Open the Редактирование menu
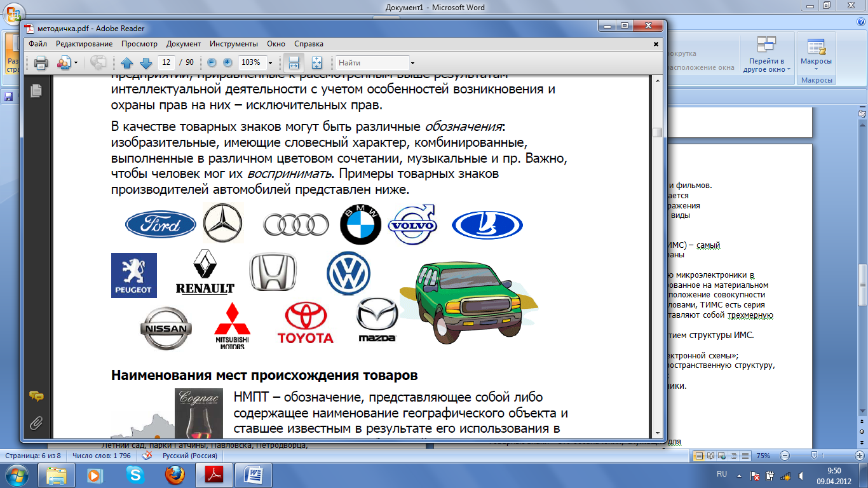Image resolution: width=868 pixels, height=488 pixels. tap(84, 44)
